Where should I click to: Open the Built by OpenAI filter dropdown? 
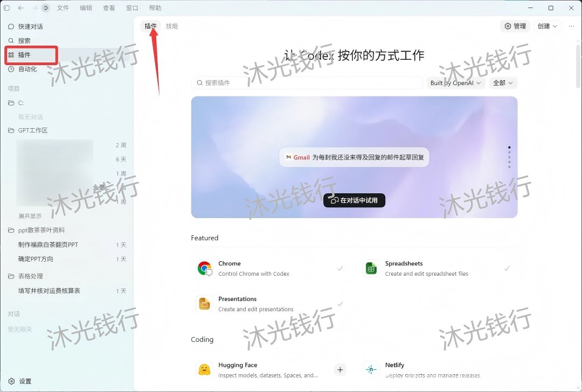pos(455,83)
